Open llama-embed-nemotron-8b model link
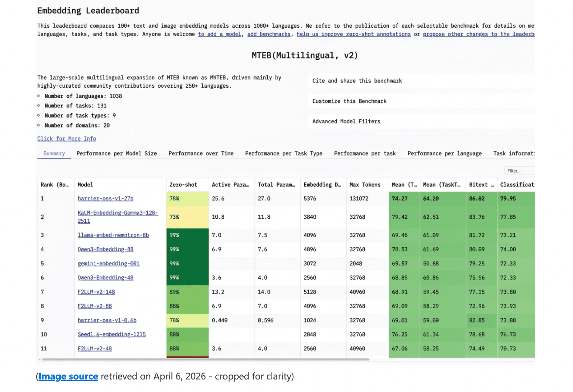The width and height of the screenshot is (573, 392). coord(113,235)
